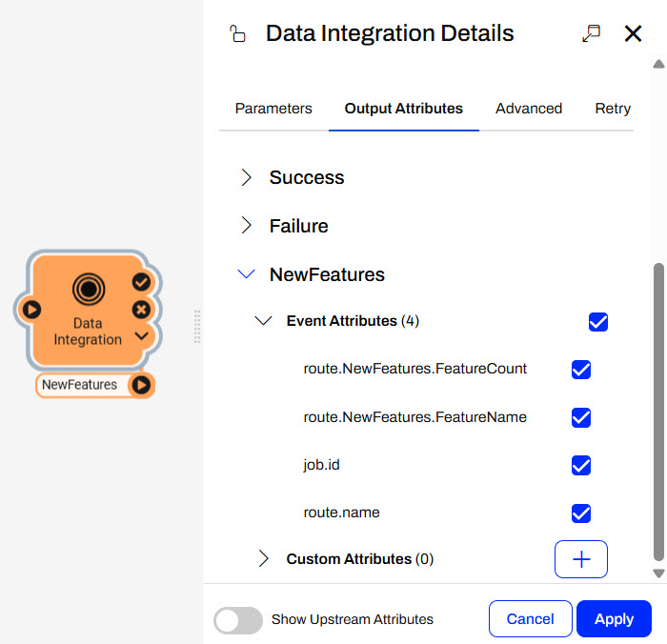Click the Apply button
The width and height of the screenshot is (667, 644).
tap(614, 619)
